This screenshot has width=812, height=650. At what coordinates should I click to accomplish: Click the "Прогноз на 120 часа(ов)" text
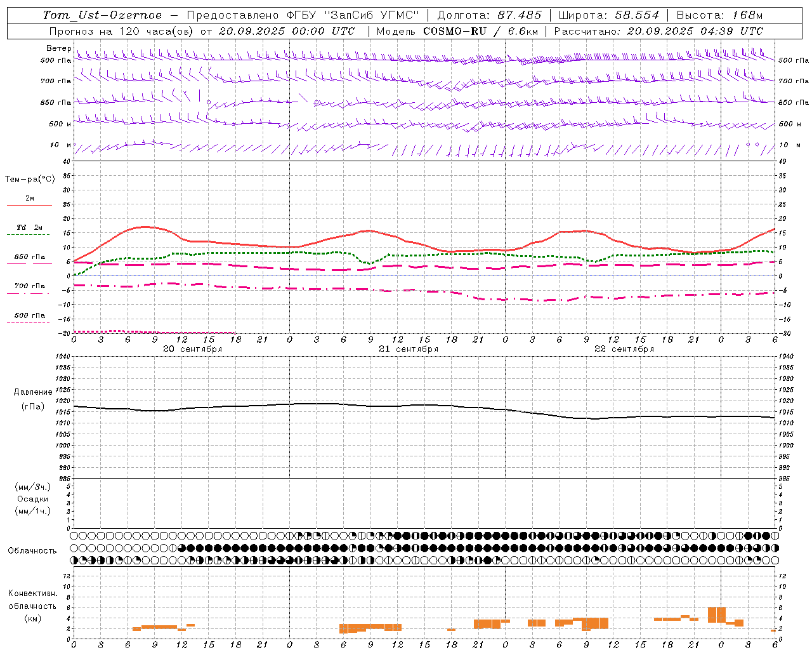pyautogui.click(x=122, y=31)
